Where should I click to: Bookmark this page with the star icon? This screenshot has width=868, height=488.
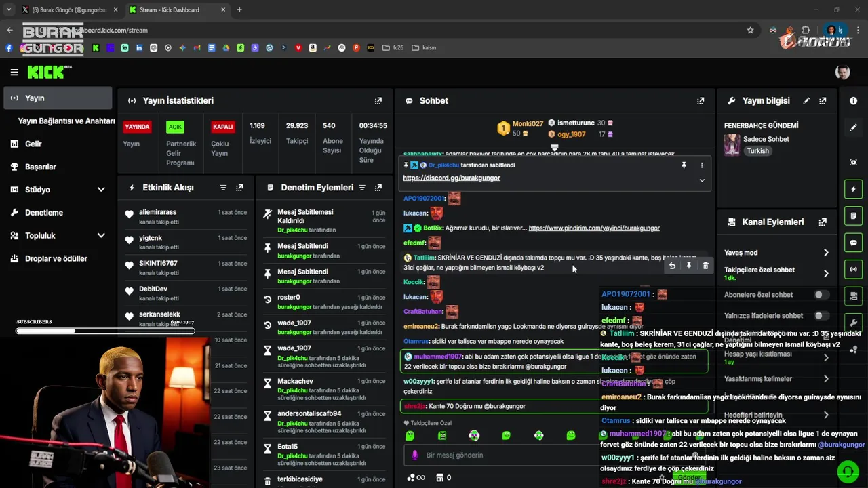pyautogui.click(x=750, y=30)
